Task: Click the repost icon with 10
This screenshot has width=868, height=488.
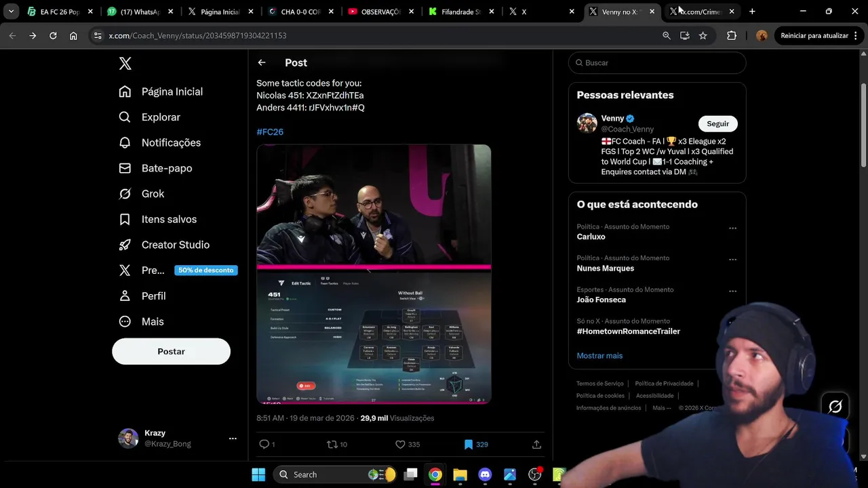Action: [332, 445]
